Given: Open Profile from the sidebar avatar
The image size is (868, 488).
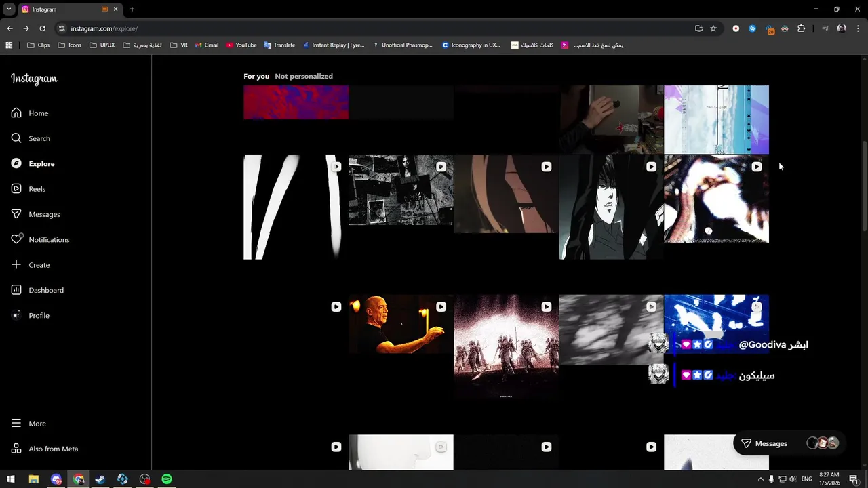Looking at the screenshot, I should [x=31, y=316].
